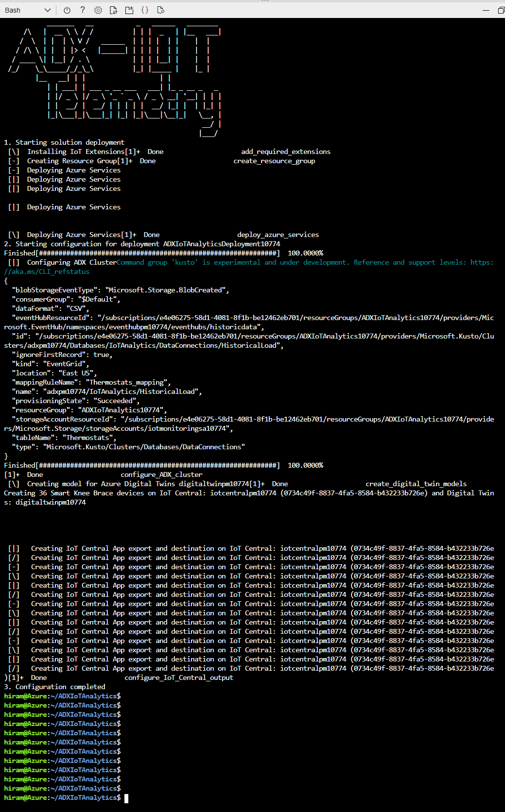505x812 pixels.
Task: Click 'Creating 36 Smart Knee Brace devices' line
Action: pyautogui.click(x=249, y=497)
